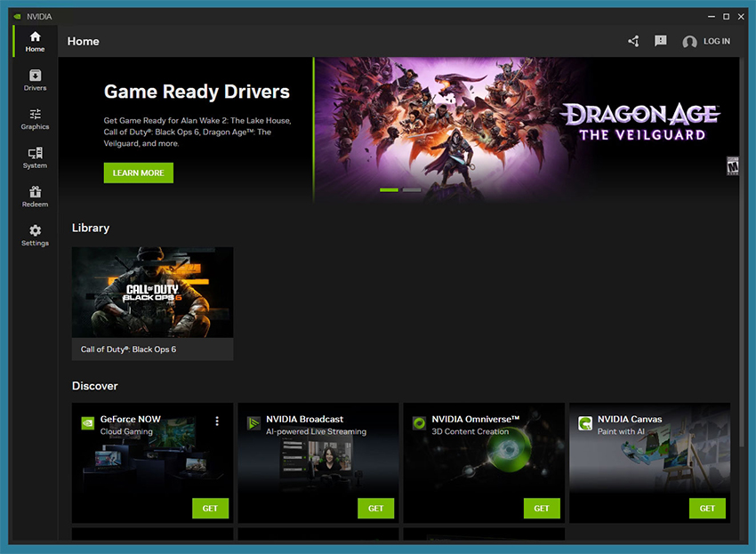Select the first banner carousel indicator
The width and height of the screenshot is (756, 554).
click(x=389, y=190)
